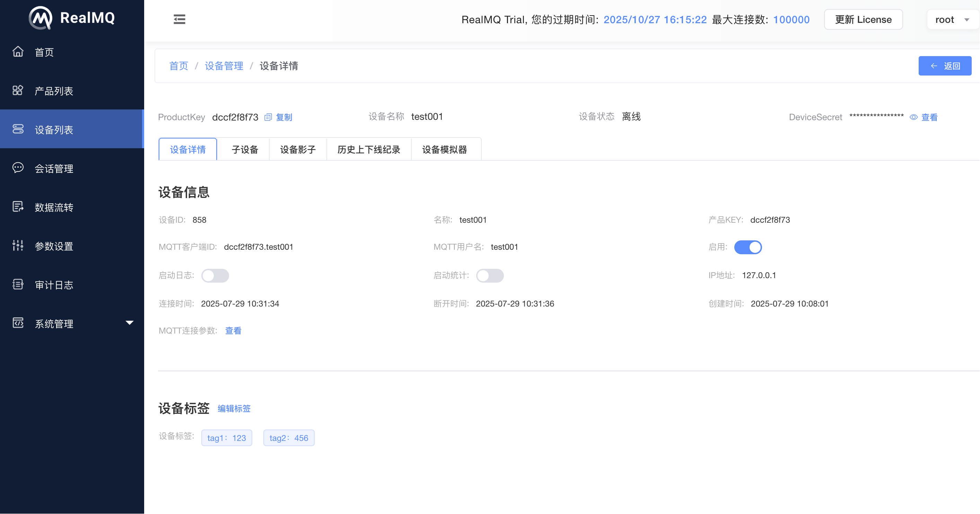980x514 pixels.
Task: Click 查看 link for MQTT连接参数
Action: click(233, 330)
